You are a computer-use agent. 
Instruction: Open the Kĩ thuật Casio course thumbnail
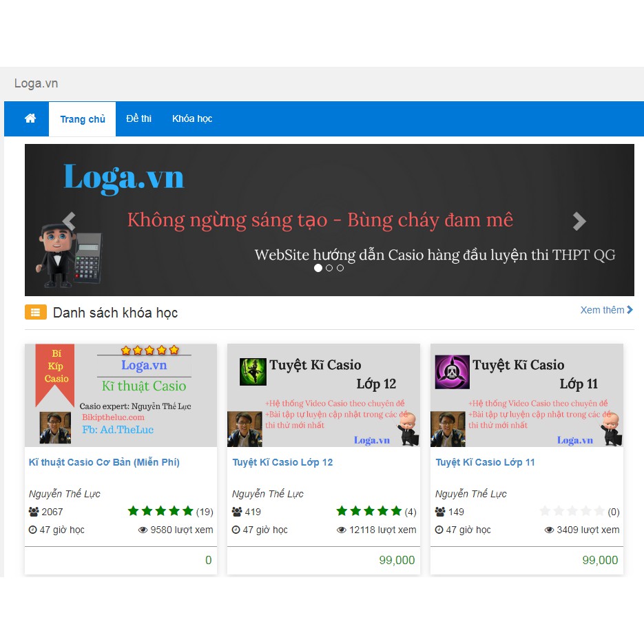pyautogui.click(x=121, y=395)
